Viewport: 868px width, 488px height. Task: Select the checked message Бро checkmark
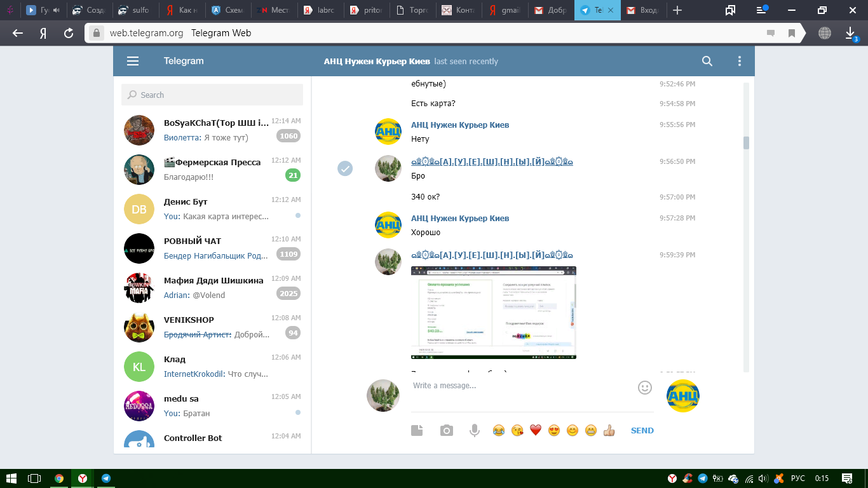click(345, 168)
